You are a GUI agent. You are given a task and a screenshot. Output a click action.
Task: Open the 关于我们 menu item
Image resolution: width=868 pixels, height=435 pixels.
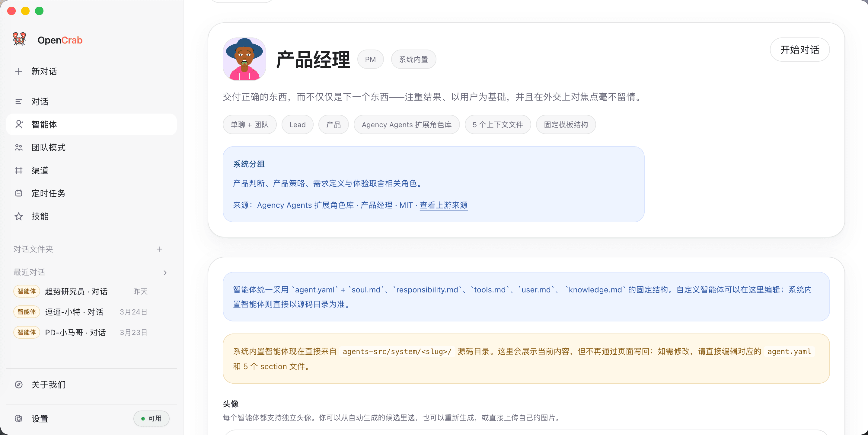pyautogui.click(x=48, y=385)
